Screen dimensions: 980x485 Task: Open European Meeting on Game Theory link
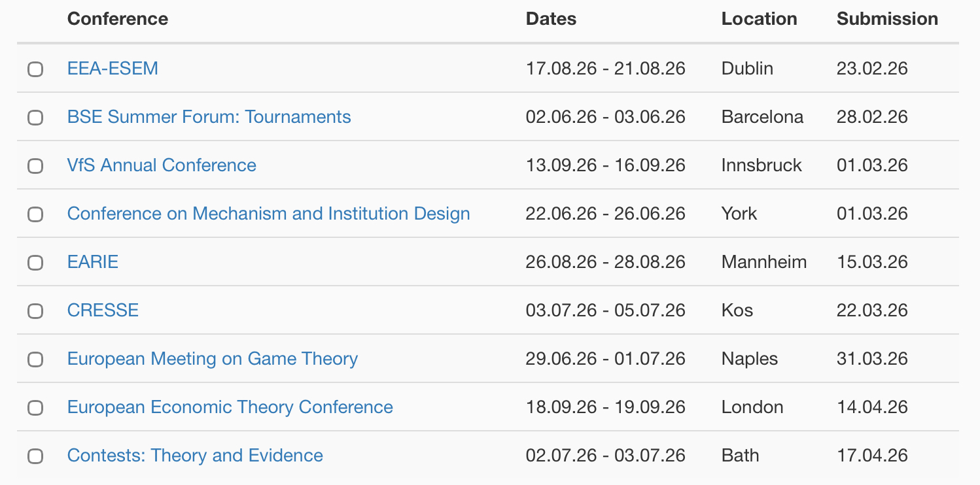click(x=212, y=359)
